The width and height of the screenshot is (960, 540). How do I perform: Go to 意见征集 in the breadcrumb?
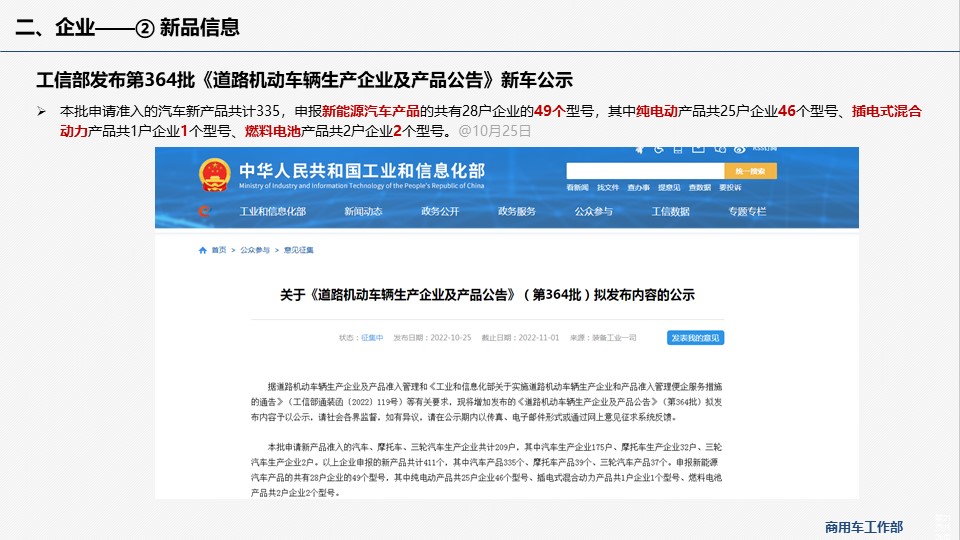pyautogui.click(x=298, y=250)
